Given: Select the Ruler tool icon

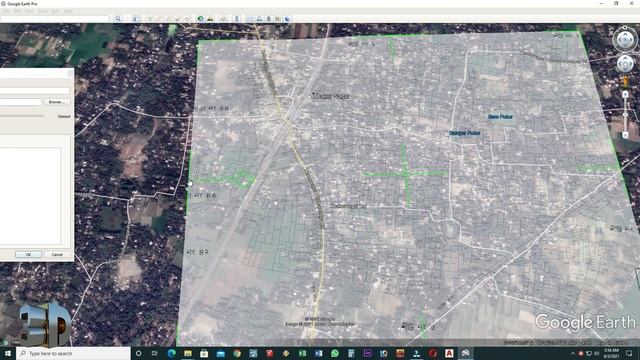Looking at the screenshot, I should point(237,19).
